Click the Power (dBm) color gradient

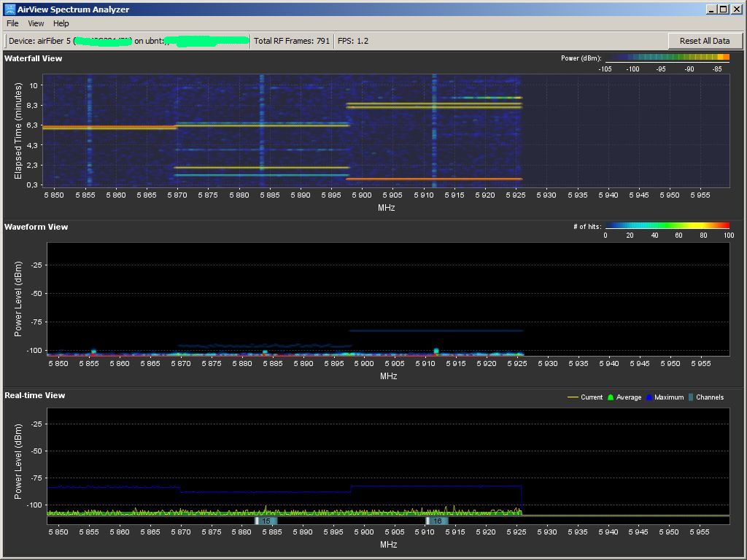pyautogui.click(x=666, y=58)
